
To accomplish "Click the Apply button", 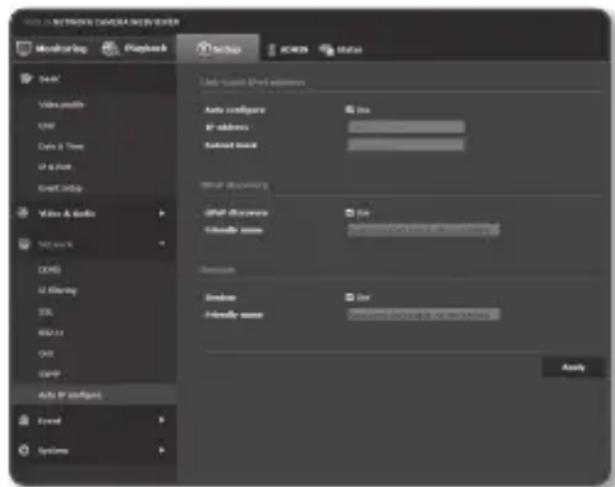I will [573, 367].
